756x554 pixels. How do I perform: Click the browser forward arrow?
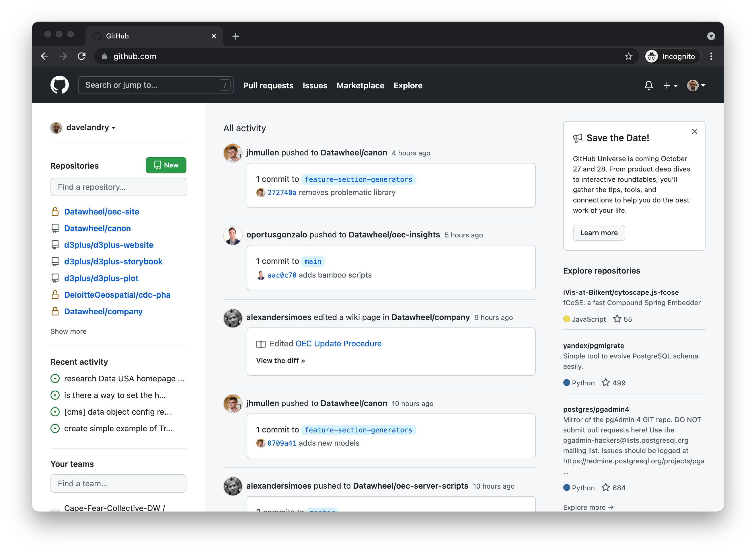coord(63,56)
